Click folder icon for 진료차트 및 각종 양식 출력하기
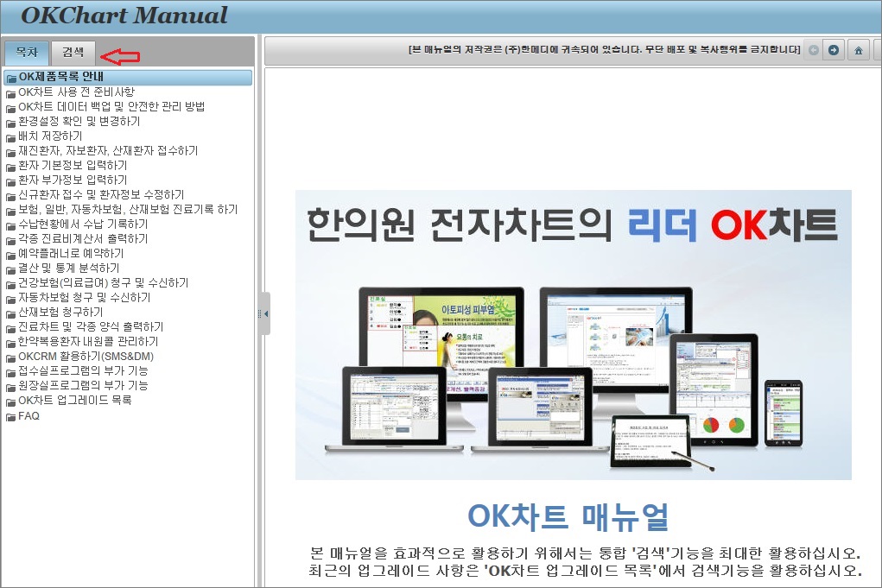882x588 pixels. point(10,328)
